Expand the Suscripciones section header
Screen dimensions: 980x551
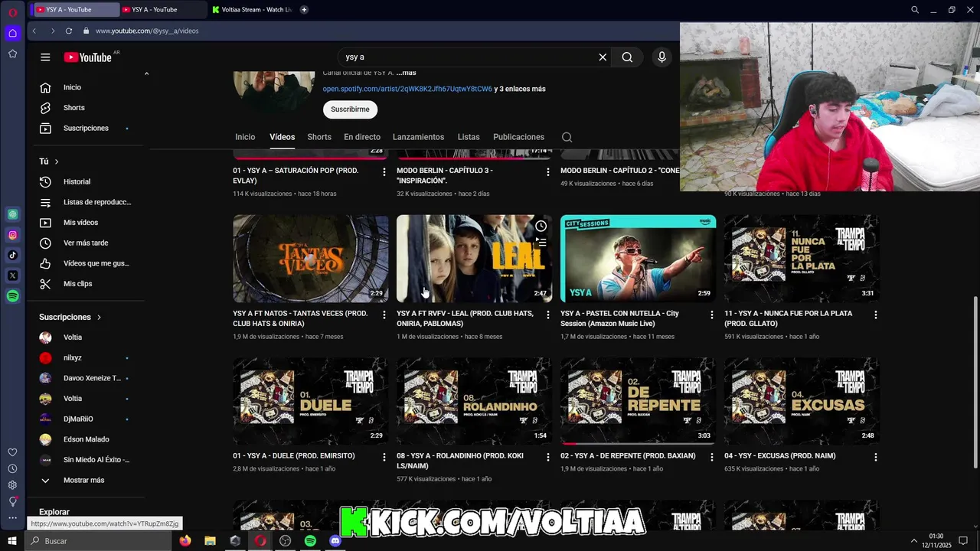pos(70,317)
